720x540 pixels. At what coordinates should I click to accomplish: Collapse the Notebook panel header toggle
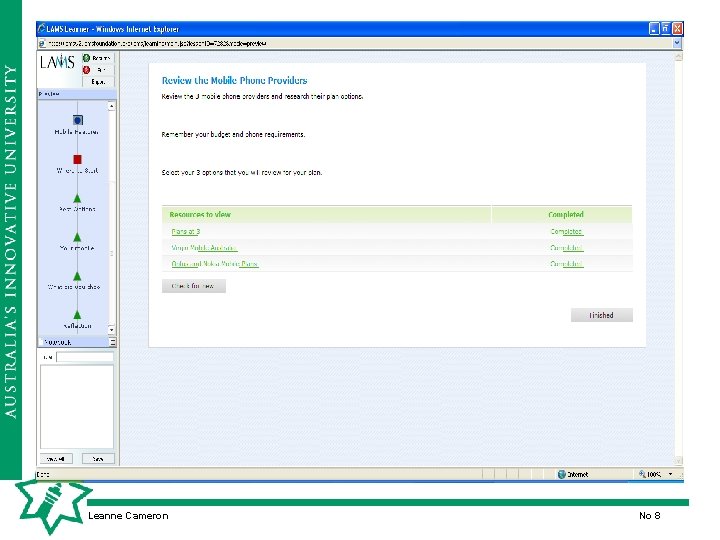point(112,342)
